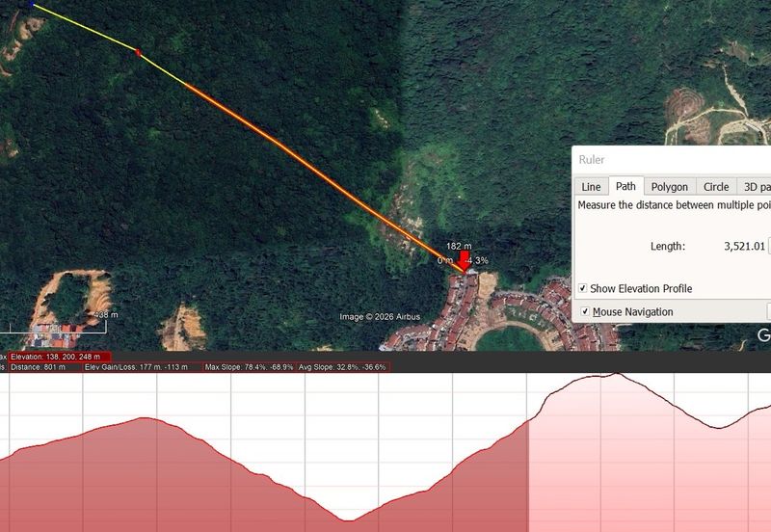Select the Path tab in Ruler
771x532 pixels.
pos(625,187)
